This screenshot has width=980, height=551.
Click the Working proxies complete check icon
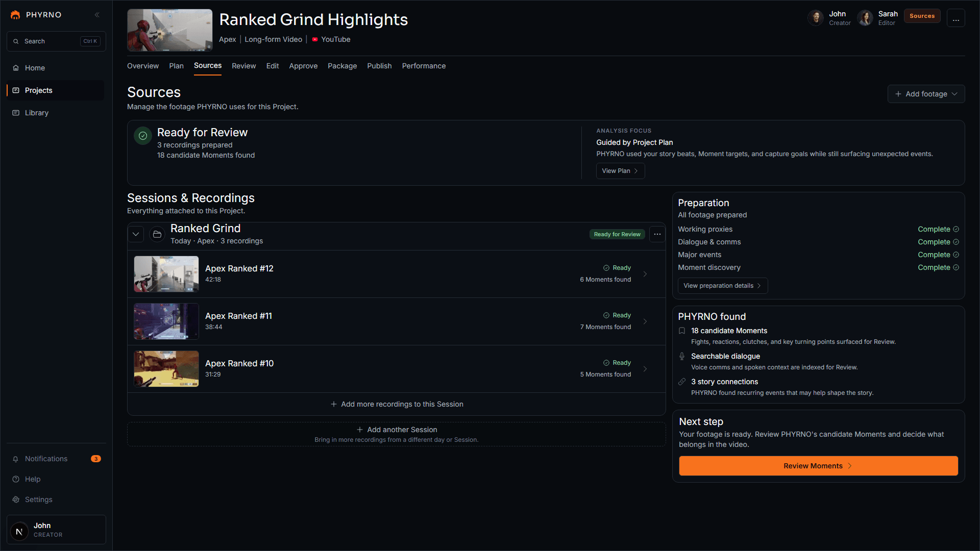[x=956, y=229]
